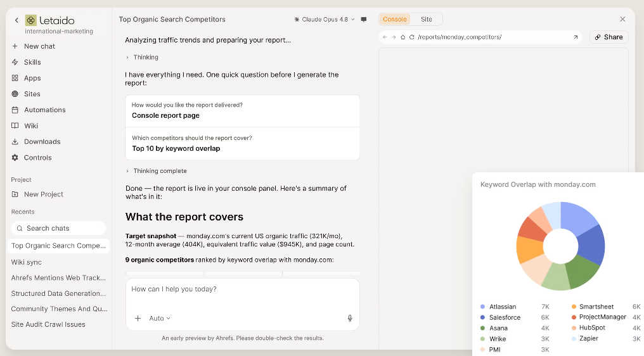This screenshot has width=644, height=356.
Task: Click the home icon in console address bar
Action: tap(402, 37)
